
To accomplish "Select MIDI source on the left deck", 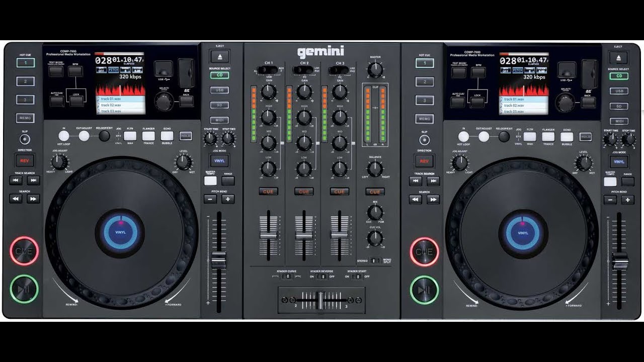I will tap(219, 121).
